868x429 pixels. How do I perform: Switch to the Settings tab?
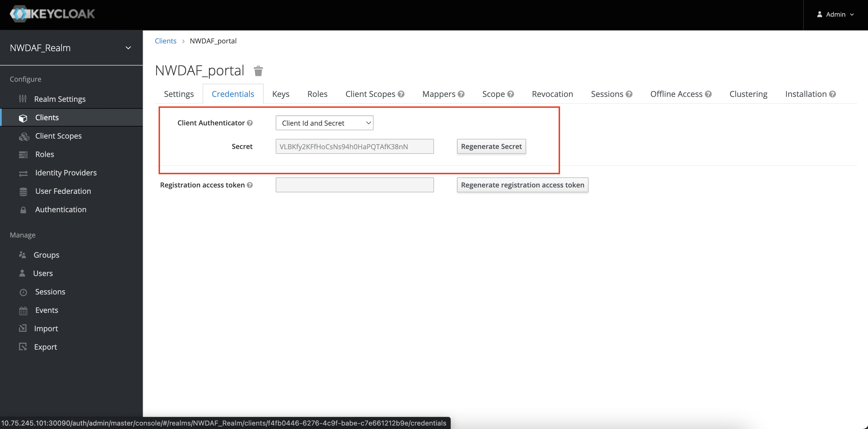(179, 94)
